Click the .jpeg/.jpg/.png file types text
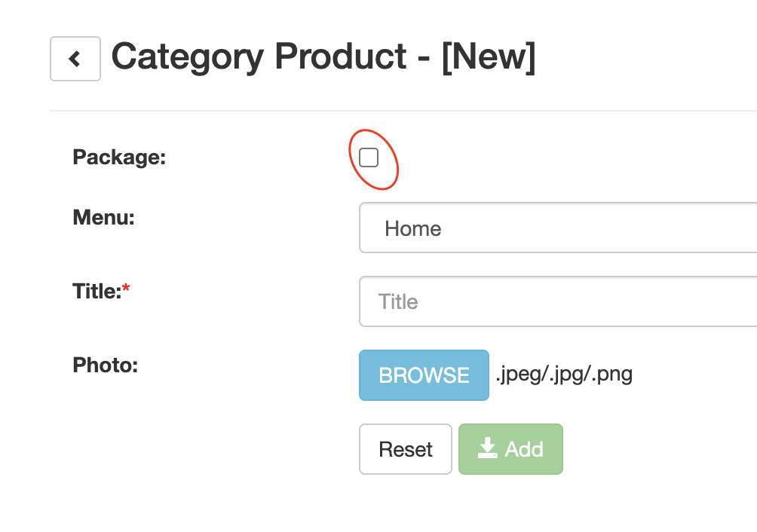The width and height of the screenshot is (757, 532). point(564,375)
